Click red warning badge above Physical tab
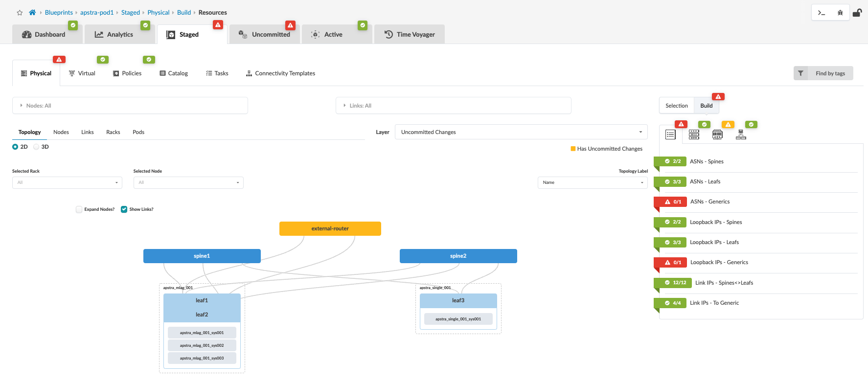 (59, 60)
